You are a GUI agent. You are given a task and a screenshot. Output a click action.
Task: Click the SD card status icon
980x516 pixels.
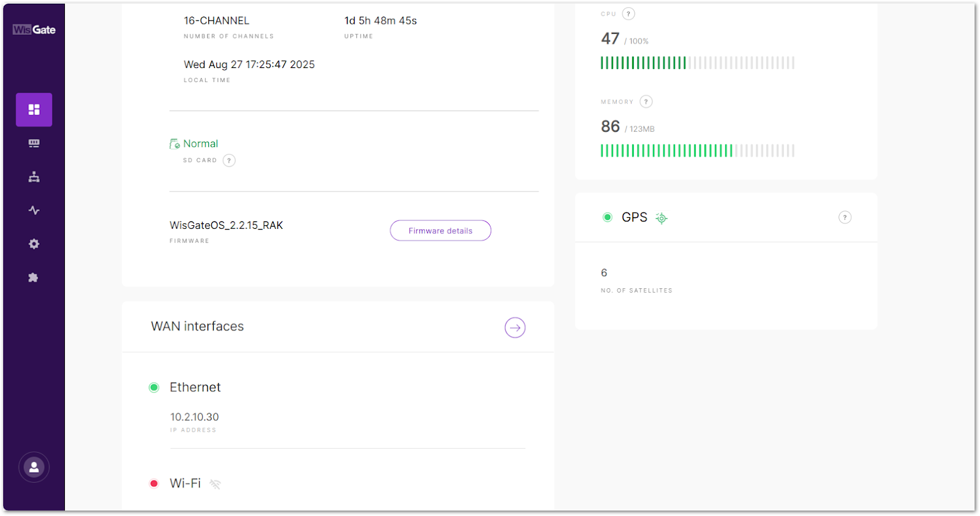[175, 144]
